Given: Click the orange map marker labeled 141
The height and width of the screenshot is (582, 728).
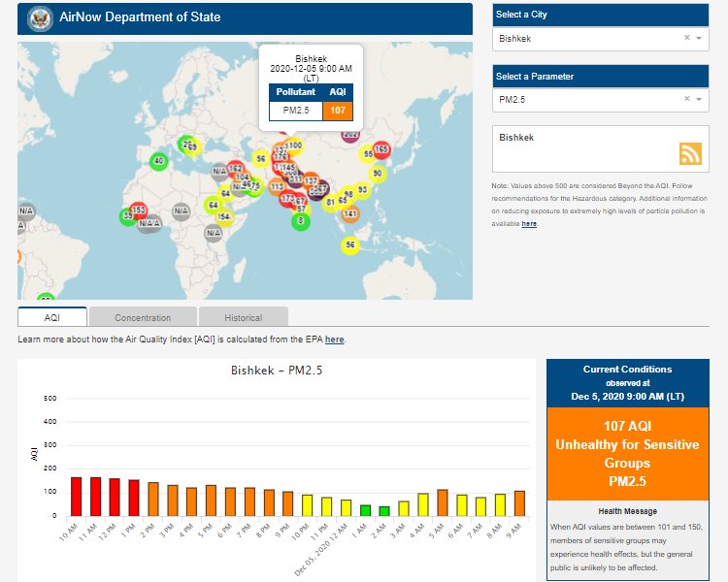Looking at the screenshot, I should pos(350,213).
